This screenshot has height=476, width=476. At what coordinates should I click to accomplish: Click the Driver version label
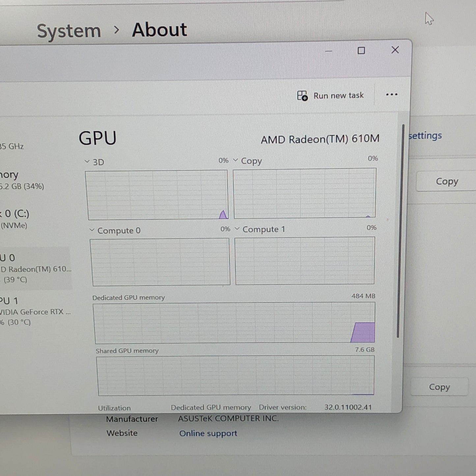coord(283,407)
